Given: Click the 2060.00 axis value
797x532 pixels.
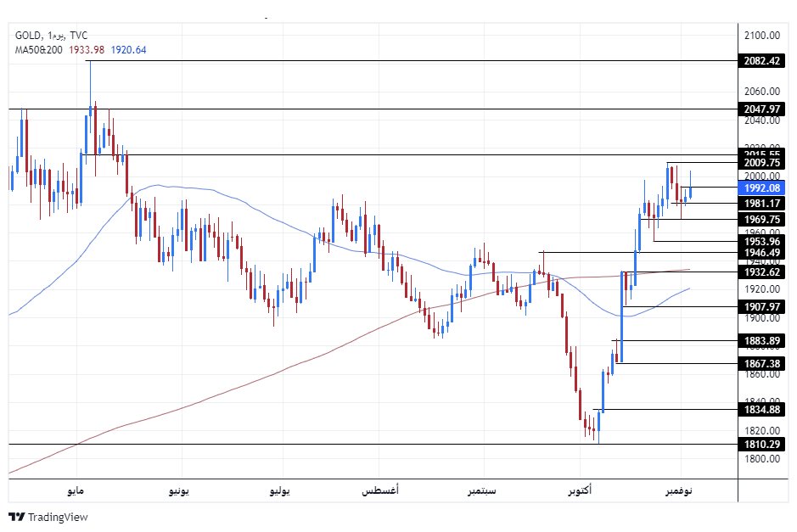Looking at the screenshot, I should [762, 92].
